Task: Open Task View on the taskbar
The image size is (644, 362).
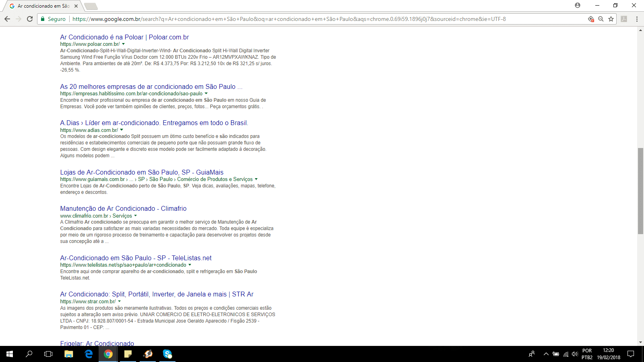Action: point(48,354)
